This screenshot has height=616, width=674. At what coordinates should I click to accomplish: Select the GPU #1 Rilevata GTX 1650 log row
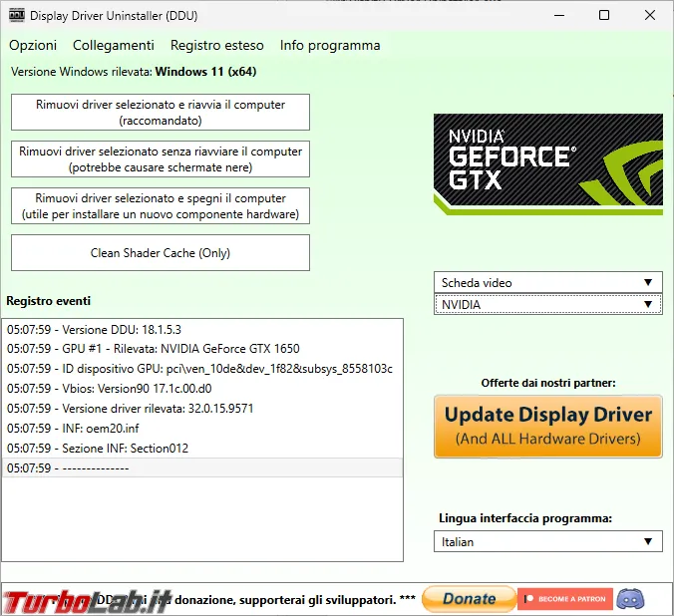click(202, 349)
